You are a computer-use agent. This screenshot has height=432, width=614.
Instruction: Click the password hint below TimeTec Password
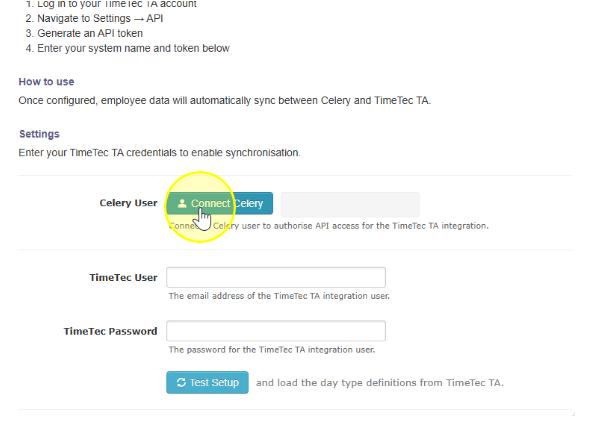point(272,350)
